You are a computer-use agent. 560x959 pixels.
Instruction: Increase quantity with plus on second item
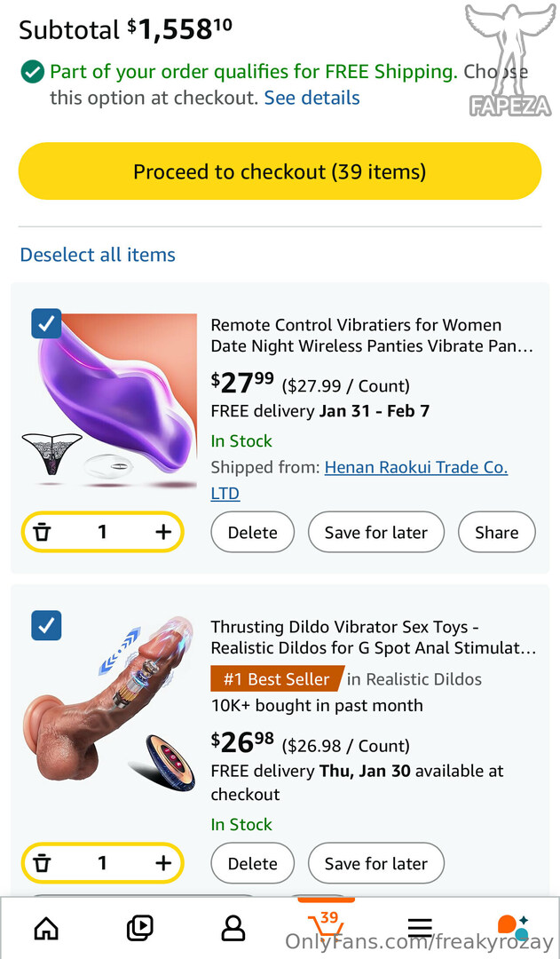tap(163, 863)
